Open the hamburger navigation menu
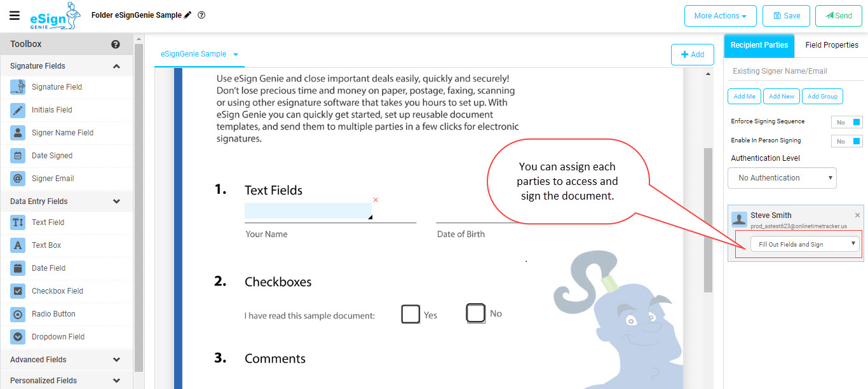868x389 pixels. click(15, 15)
